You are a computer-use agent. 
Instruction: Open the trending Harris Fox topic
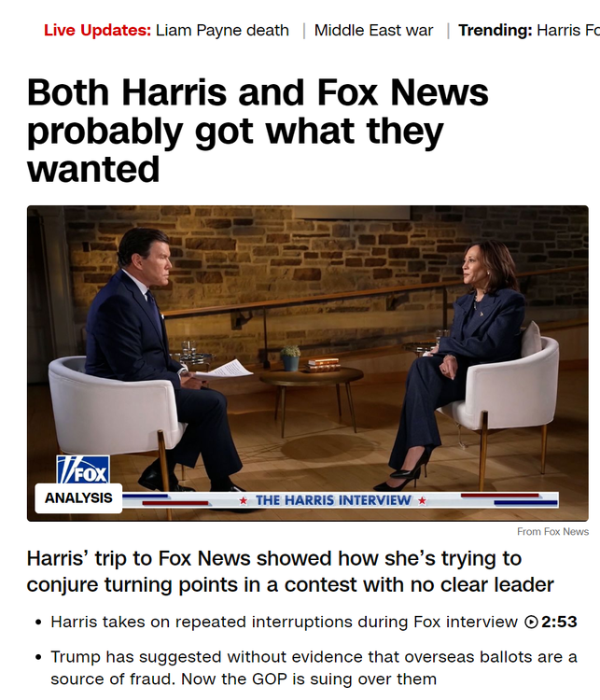[568, 31]
